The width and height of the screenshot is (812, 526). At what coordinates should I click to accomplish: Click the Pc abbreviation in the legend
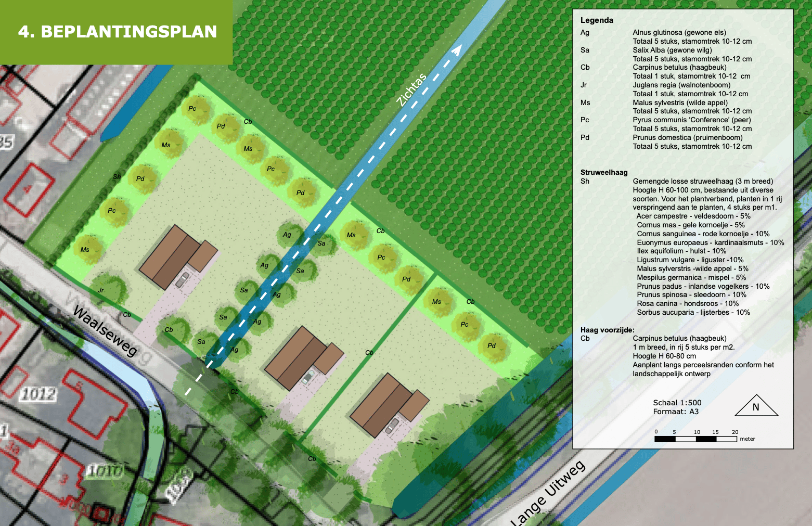585,120
